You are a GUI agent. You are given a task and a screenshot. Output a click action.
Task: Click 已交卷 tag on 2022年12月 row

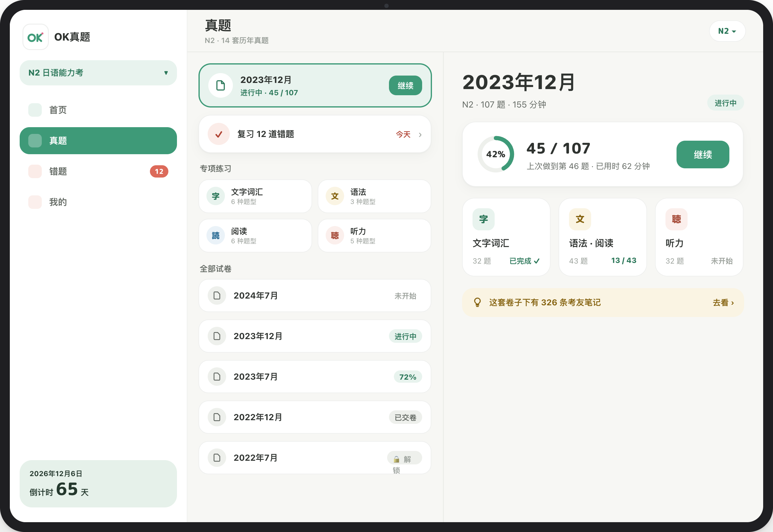[405, 418]
